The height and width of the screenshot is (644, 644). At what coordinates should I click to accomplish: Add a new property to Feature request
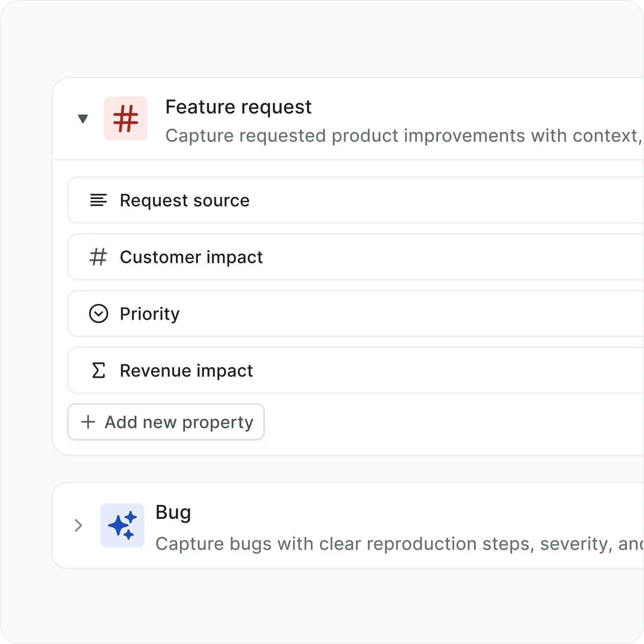(x=165, y=422)
